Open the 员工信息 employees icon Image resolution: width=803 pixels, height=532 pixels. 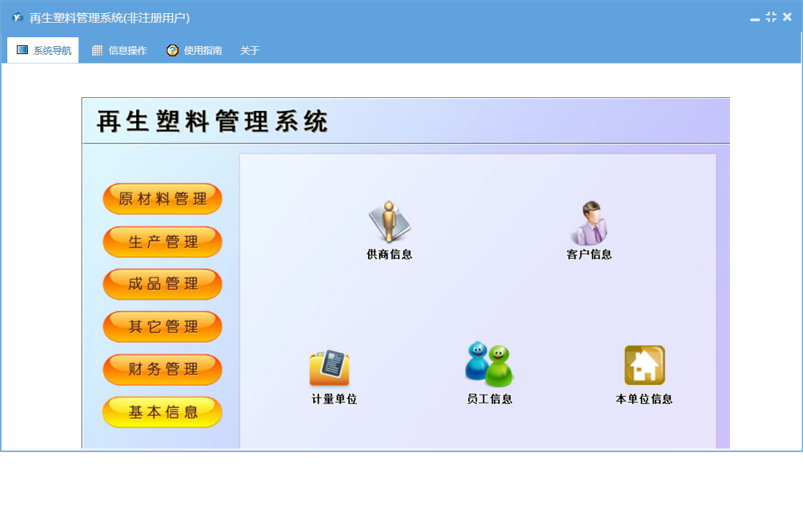489,364
